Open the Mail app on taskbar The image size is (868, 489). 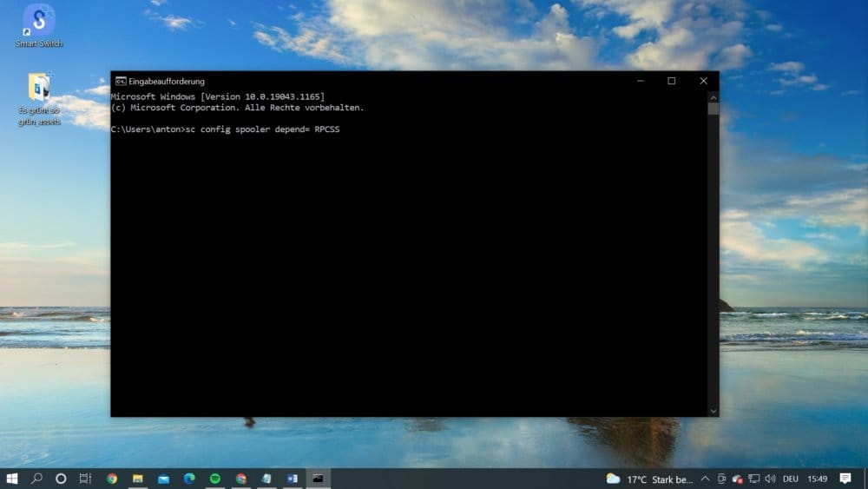tap(163, 479)
